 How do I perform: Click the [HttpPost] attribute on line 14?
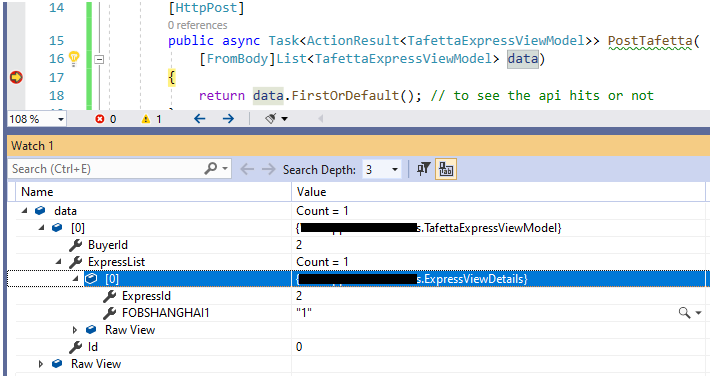206,8
